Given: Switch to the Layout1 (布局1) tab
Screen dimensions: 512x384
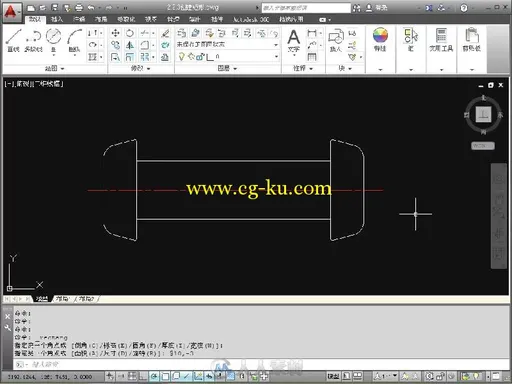Looking at the screenshot, I should [x=63, y=299].
